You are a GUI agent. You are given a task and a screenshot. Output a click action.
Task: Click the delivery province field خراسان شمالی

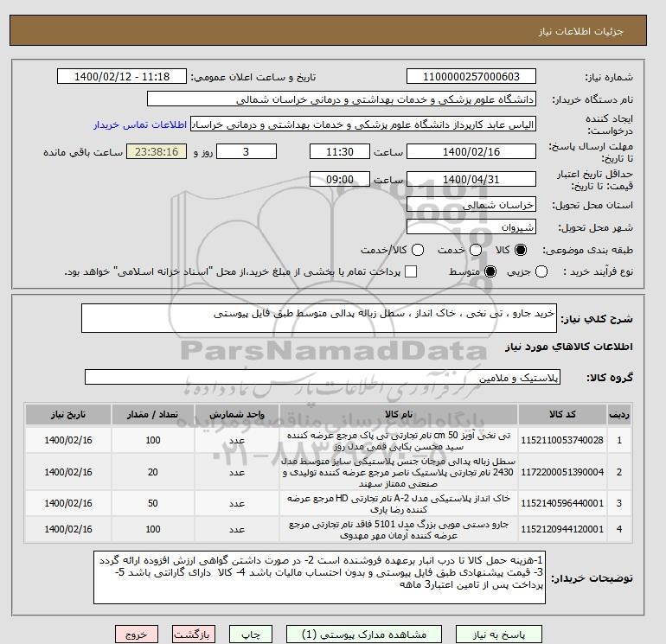tap(471, 205)
